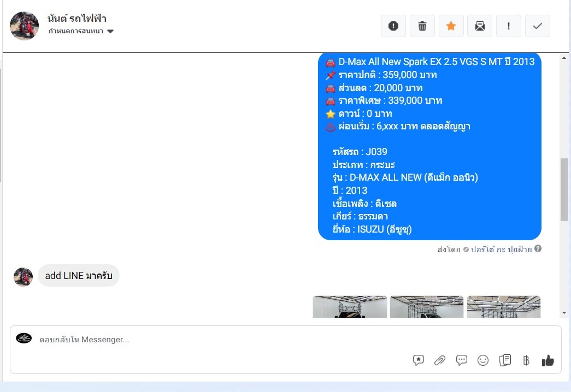Screen dimensions: 571x392
Task: Click the scrollbar down arrow
Action: click(564, 313)
